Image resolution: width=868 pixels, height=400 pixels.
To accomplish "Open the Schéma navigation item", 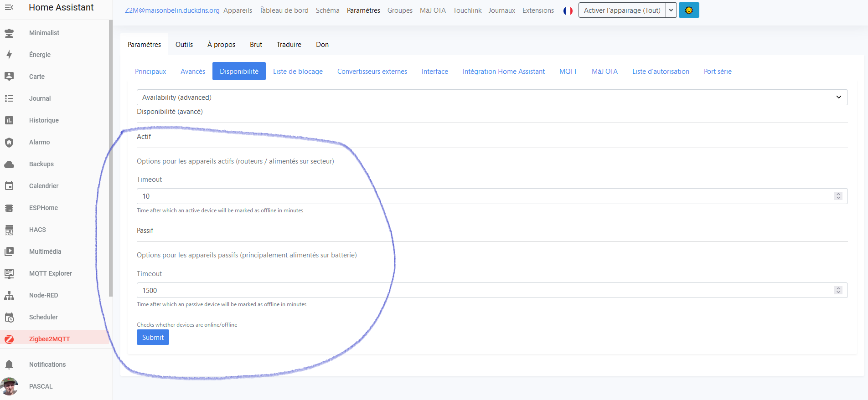I will 328,10.
